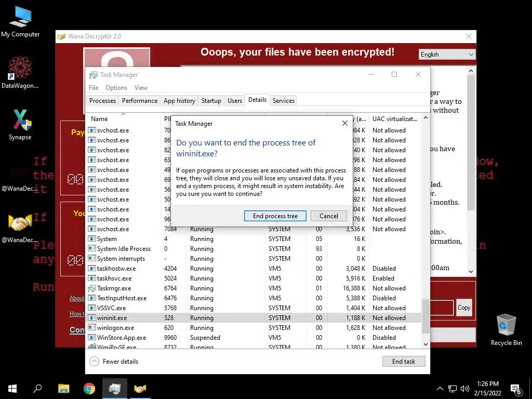Click the Enabled UAC value of taskhsvc.exe
Screen dimensions: 532x399
point(383,278)
